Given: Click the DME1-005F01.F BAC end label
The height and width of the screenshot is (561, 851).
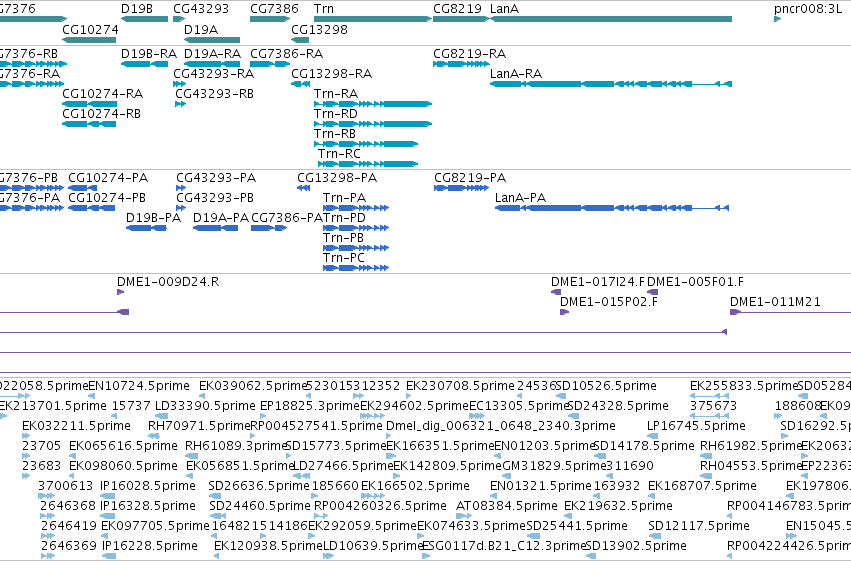Looking at the screenshot, I should pos(695,282).
